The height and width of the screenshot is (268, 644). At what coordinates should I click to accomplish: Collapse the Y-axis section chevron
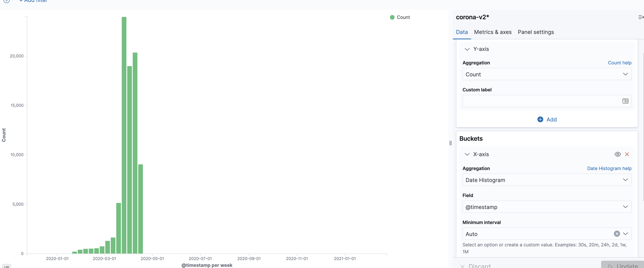[x=467, y=49]
